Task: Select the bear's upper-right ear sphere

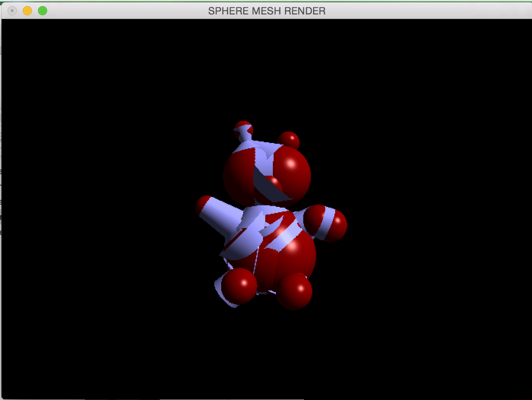Action: (288, 140)
